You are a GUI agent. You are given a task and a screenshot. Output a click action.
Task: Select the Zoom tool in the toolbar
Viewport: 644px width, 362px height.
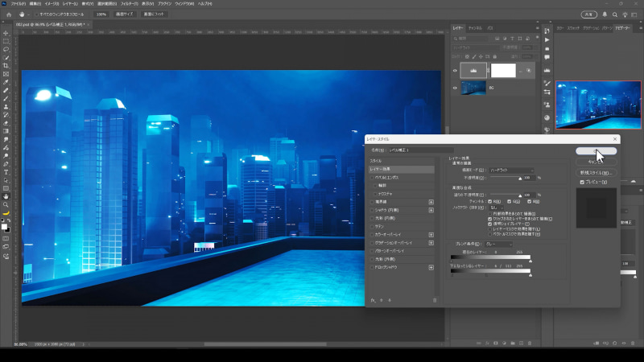tap(6, 204)
